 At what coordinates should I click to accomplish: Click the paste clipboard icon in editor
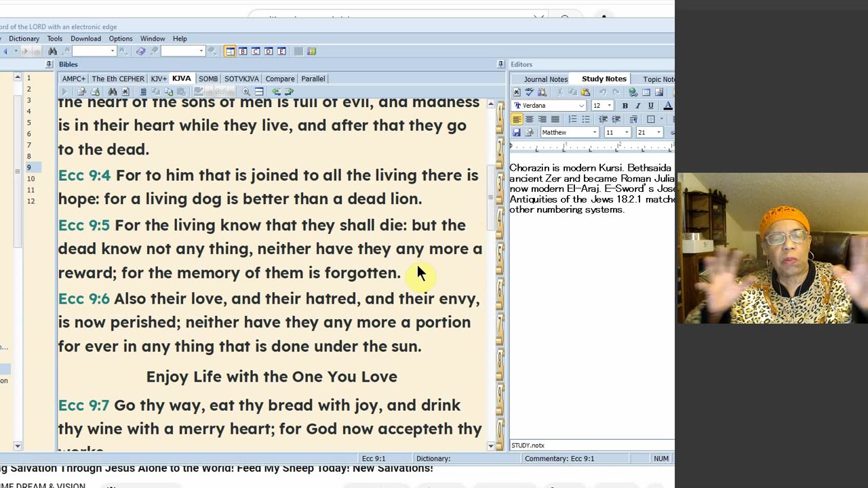click(585, 92)
